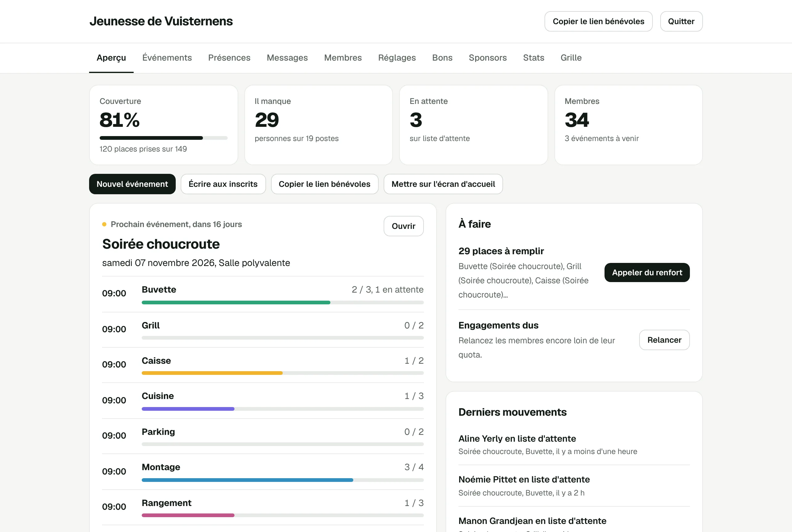Screen dimensions: 792x532
Task: Click '120 places prises sur 149' text
Action: (x=143, y=149)
